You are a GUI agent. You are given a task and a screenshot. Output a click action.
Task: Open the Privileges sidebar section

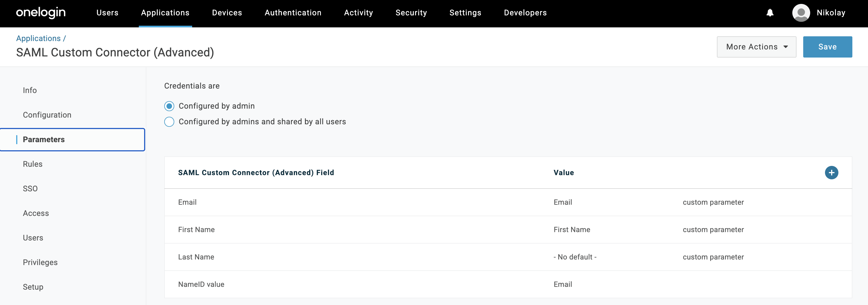(40, 263)
